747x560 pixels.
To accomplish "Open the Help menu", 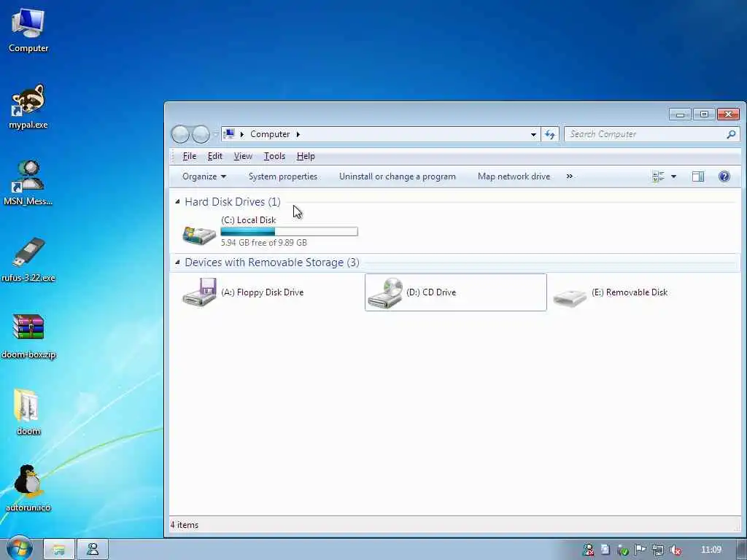I will [x=306, y=156].
